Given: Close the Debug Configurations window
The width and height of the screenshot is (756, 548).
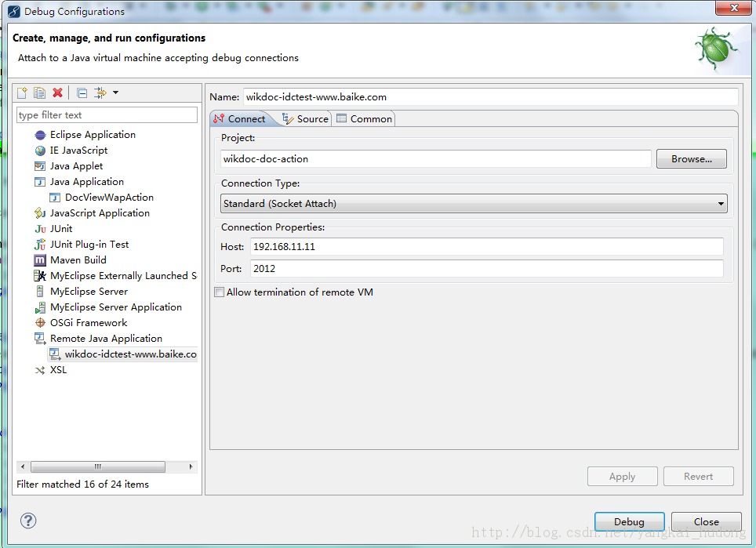Looking at the screenshot, I should point(733,8).
